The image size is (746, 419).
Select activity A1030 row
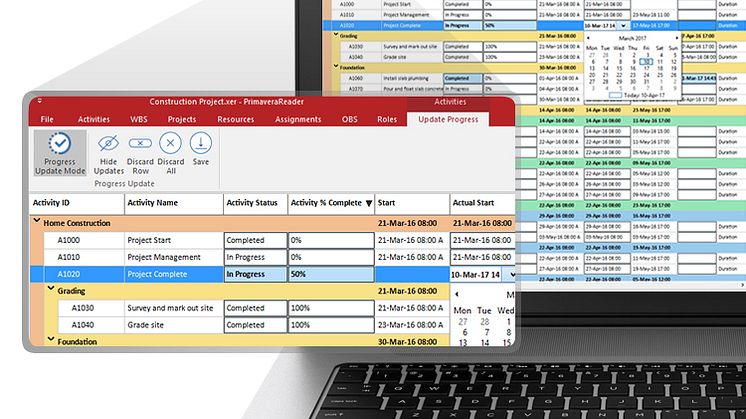tap(287, 308)
